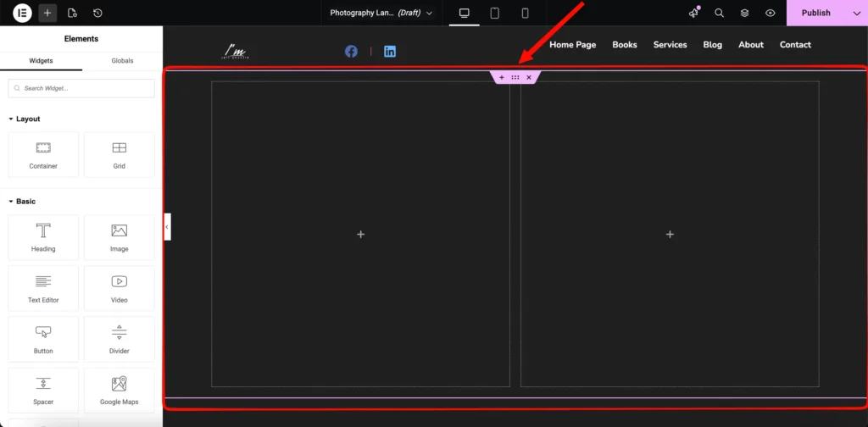Image resolution: width=868 pixels, height=427 pixels.
Task: Open the What's New megaphone icon
Action: (x=693, y=13)
